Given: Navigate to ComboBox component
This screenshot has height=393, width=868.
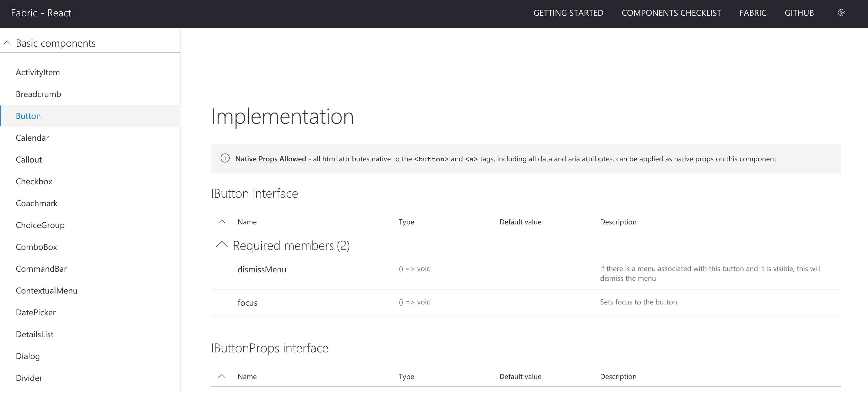Looking at the screenshot, I should click(36, 247).
